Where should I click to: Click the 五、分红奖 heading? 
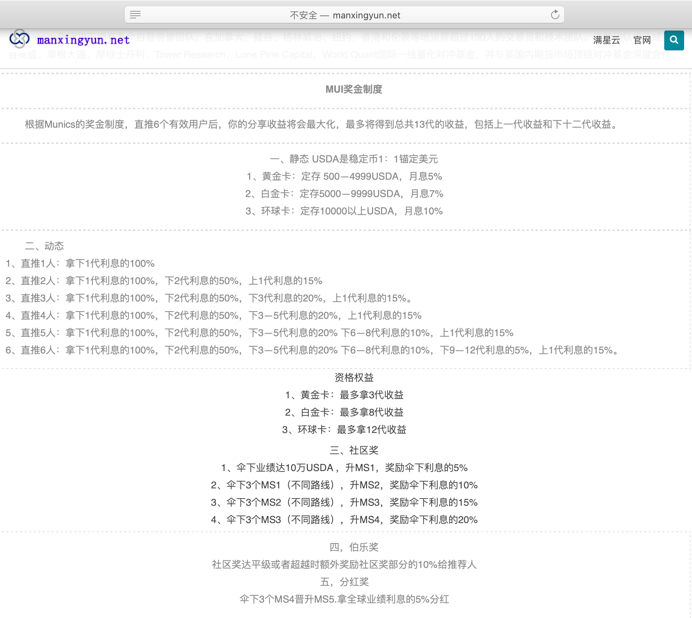pyautogui.click(x=344, y=582)
